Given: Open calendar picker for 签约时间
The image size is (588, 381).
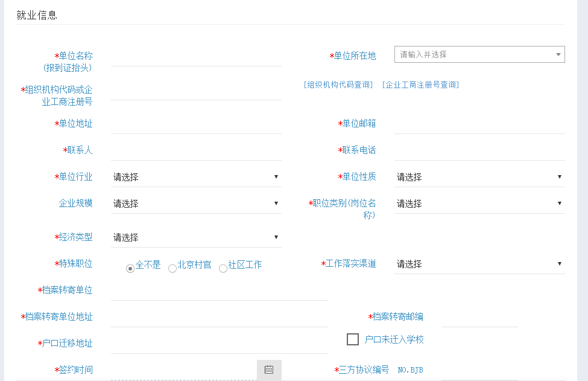Looking at the screenshot, I should pyautogui.click(x=269, y=370).
